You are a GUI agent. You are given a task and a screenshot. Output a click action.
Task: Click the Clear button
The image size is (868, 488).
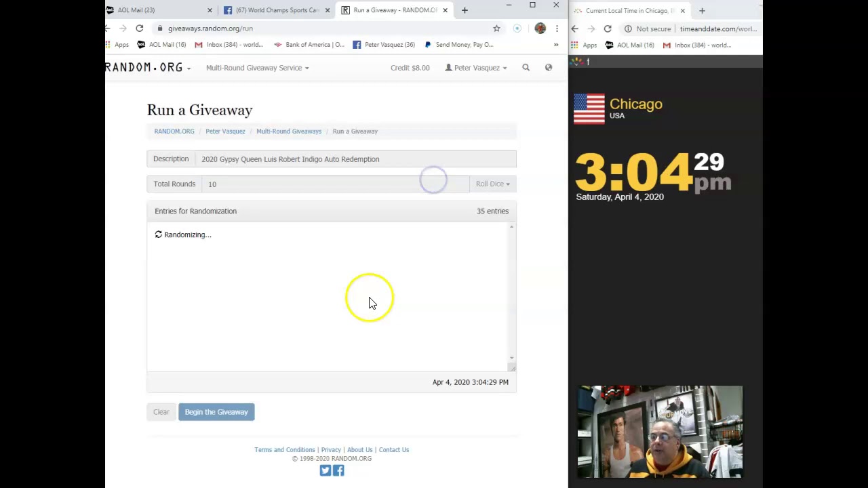161,412
